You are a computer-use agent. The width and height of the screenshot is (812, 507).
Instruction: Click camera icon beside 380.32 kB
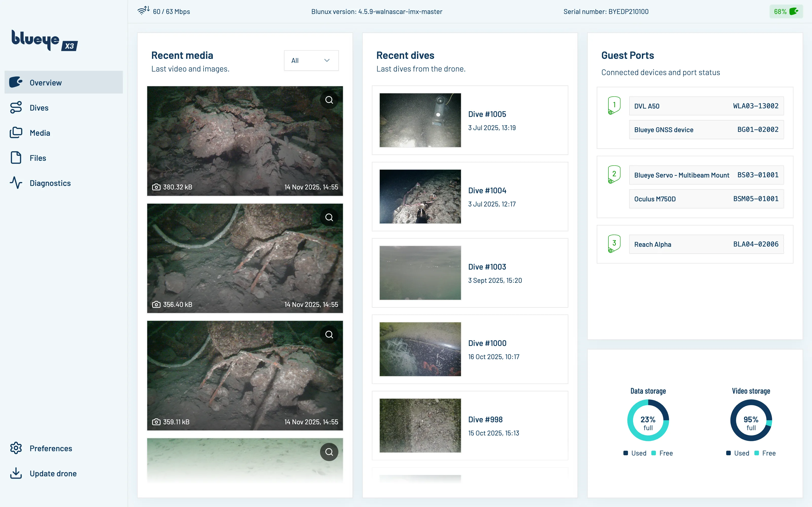click(156, 187)
